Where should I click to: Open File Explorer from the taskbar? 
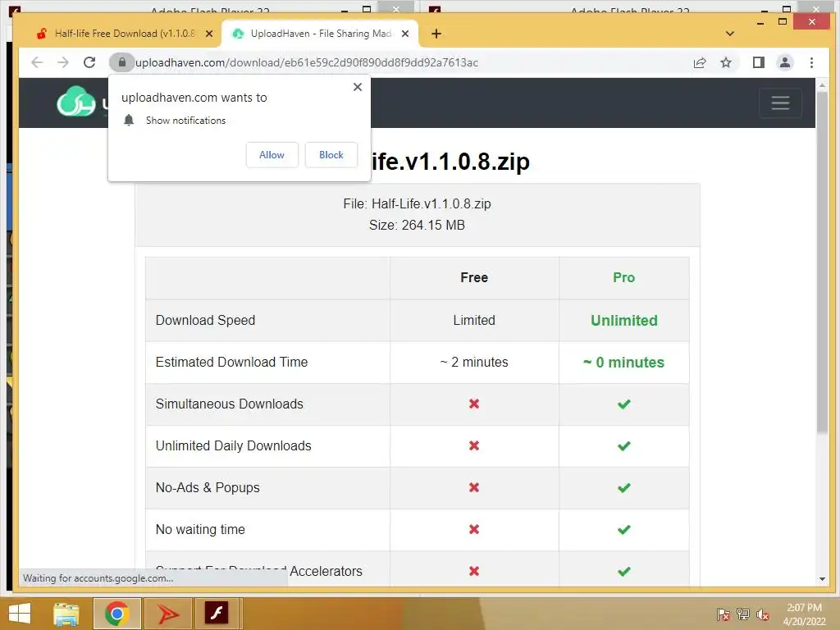pos(66,614)
